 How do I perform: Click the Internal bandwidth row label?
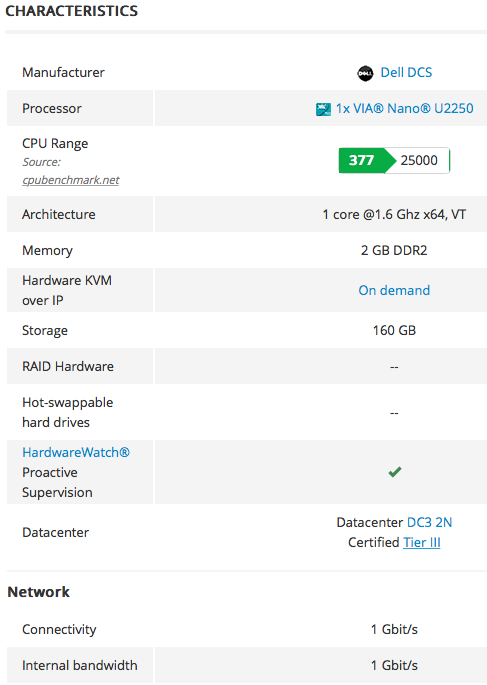point(79,665)
